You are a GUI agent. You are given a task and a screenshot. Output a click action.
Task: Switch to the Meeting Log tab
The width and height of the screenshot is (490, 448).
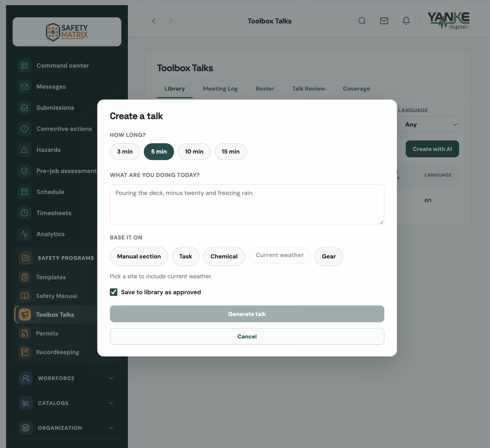[220, 89]
